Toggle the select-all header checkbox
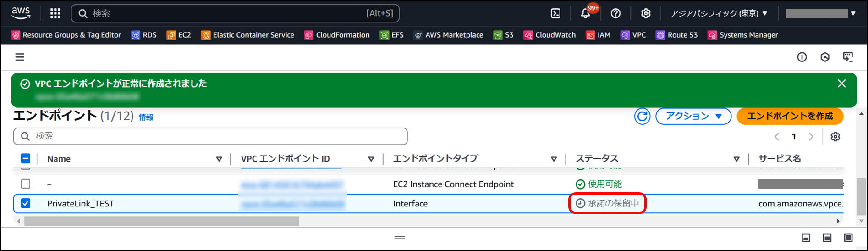Image resolution: width=868 pixels, height=251 pixels. [x=26, y=158]
